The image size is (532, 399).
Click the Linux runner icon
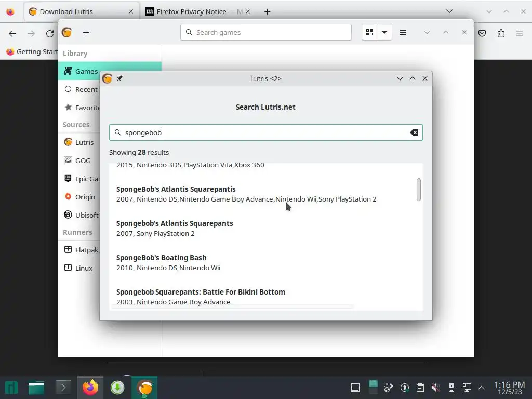(x=68, y=268)
